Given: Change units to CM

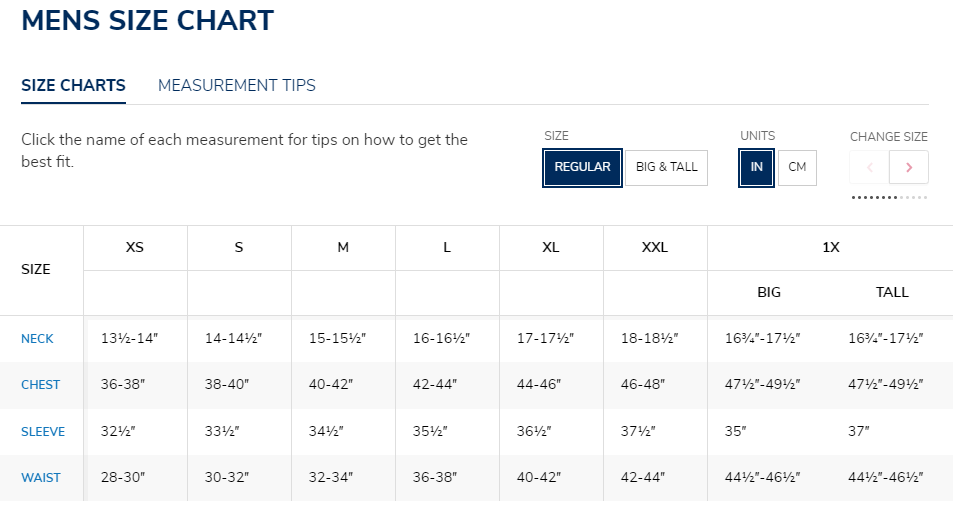Looking at the screenshot, I should click(x=797, y=167).
